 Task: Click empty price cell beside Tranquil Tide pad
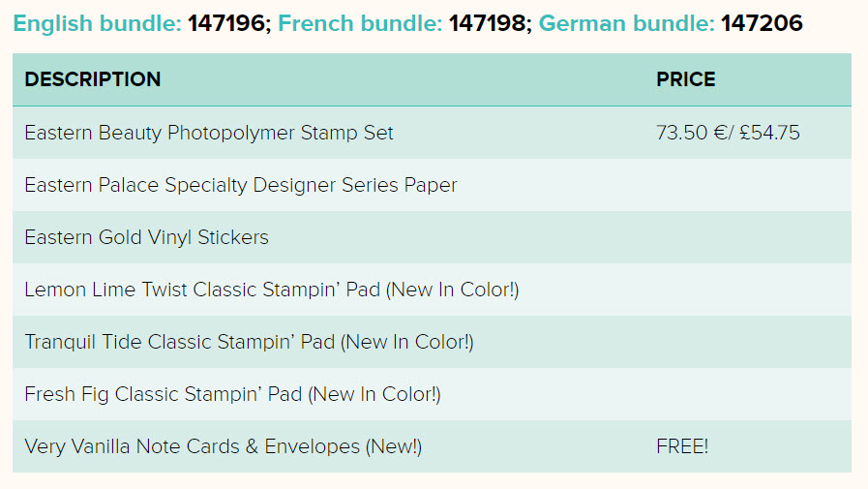click(x=747, y=342)
